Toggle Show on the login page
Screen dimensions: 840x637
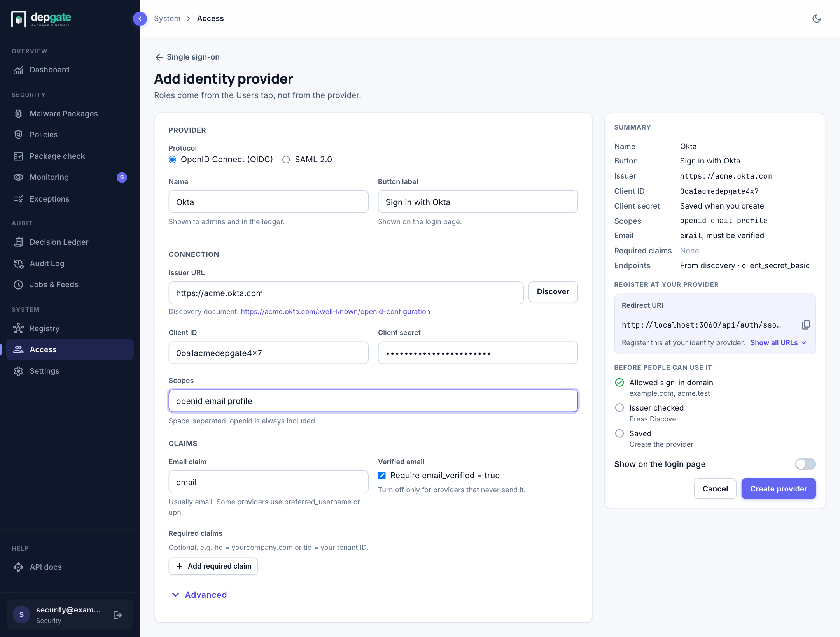(805, 464)
